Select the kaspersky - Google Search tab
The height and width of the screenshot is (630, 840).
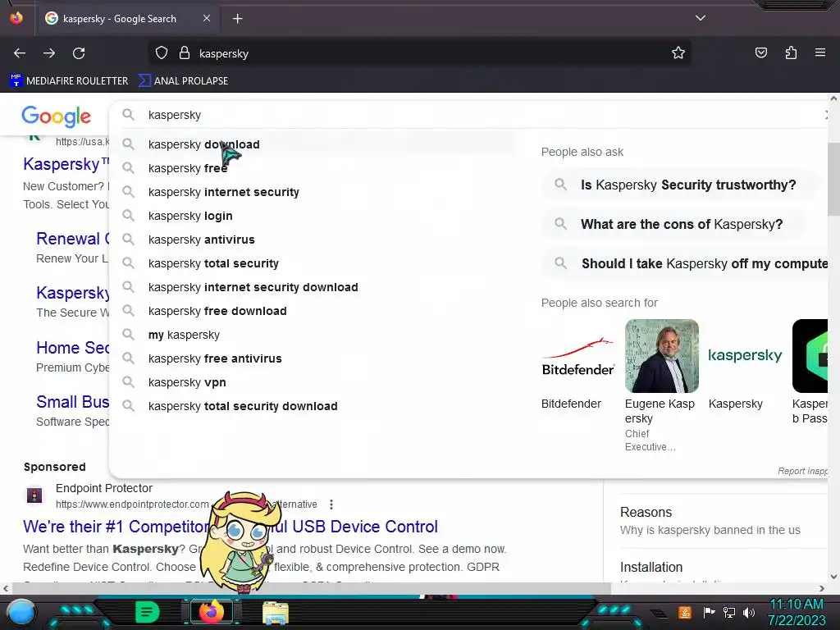click(127, 19)
